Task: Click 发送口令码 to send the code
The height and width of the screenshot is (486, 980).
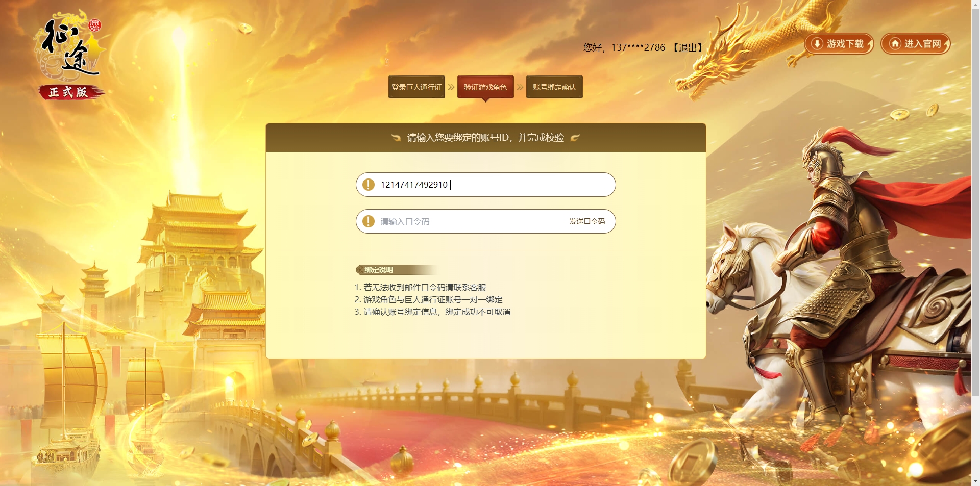Action: click(587, 221)
